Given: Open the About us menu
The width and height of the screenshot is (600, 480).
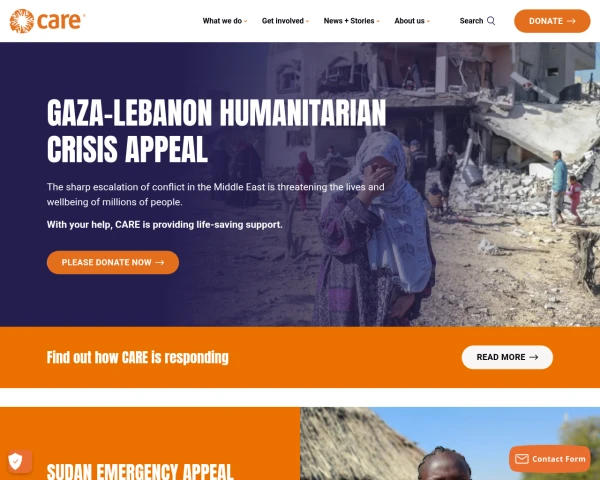Looking at the screenshot, I should tap(409, 21).
